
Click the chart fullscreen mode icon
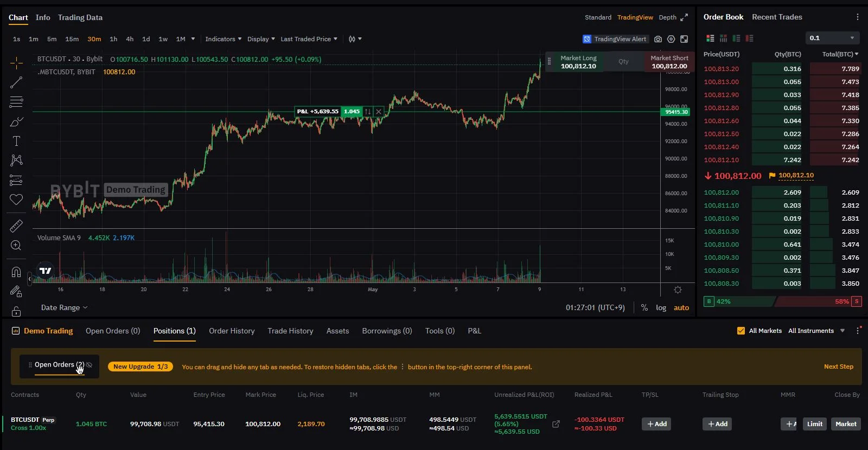(684, 39)
